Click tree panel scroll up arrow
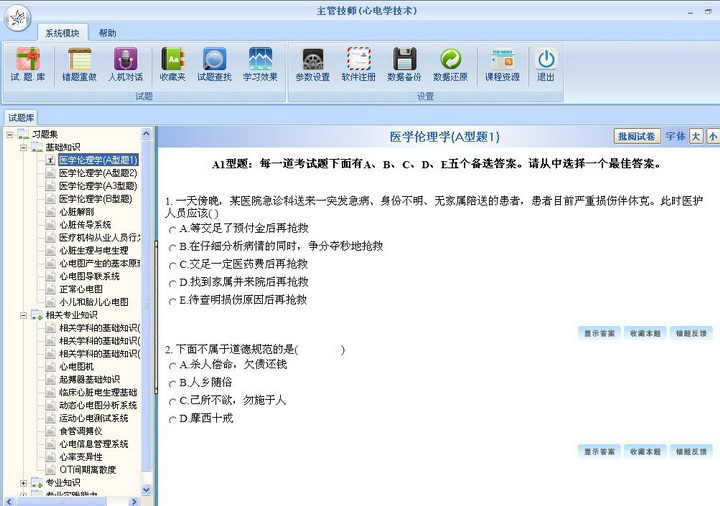The image size is (720, 506). click(146, 134)
